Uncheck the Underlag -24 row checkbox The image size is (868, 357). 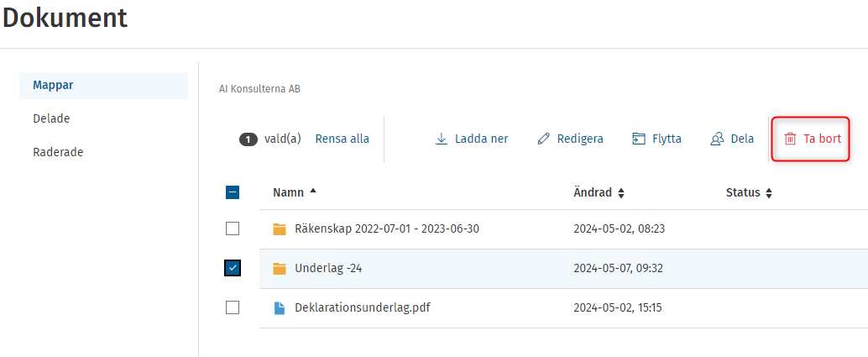tap(233, 268)
